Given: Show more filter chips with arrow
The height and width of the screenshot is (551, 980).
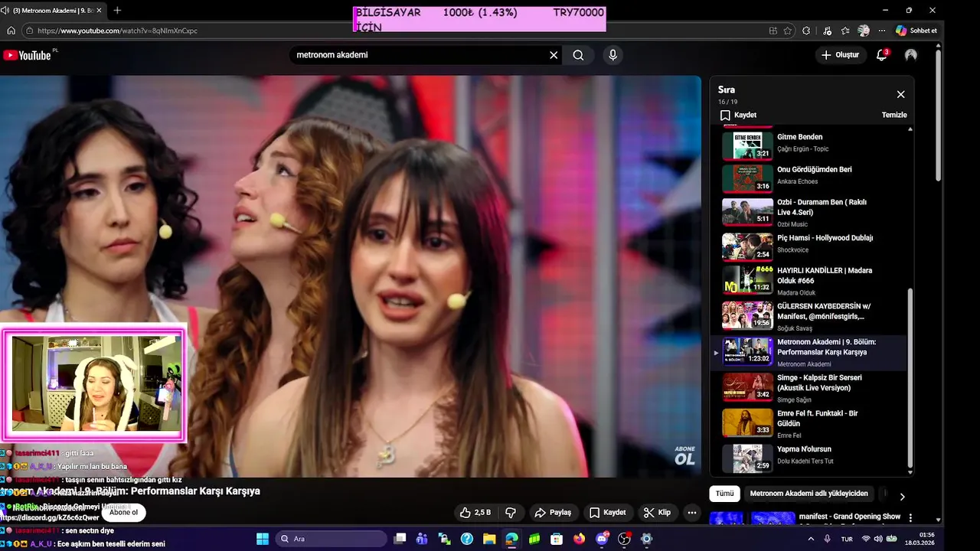Looking at the screenshot, I should pyautogui.click(x=902, y=497).
